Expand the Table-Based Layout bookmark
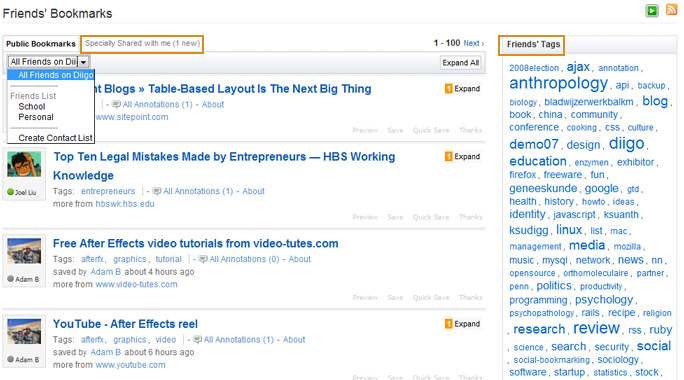The height and width of the screenshot is (380, 684). pos(462,89)
